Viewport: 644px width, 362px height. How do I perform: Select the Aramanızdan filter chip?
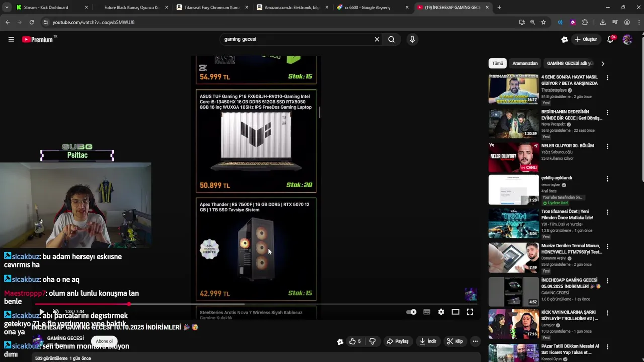click(525, 63)
